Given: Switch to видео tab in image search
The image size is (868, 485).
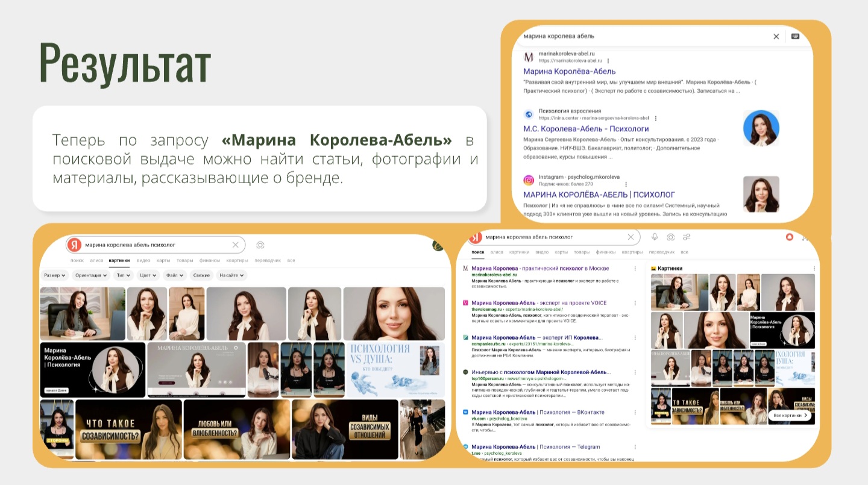Looking at the screenshot, I should [x=143, y=260].
